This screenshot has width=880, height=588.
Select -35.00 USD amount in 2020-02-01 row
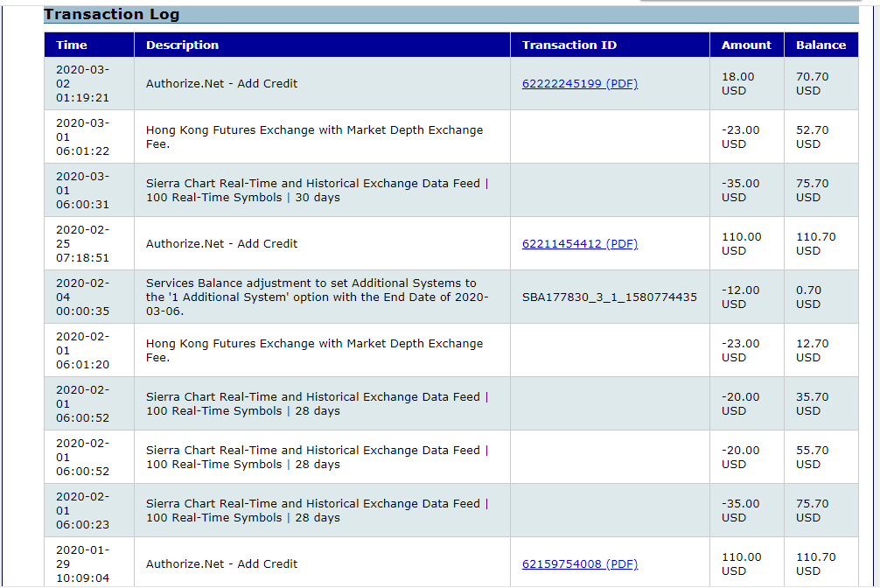point(740,510)
